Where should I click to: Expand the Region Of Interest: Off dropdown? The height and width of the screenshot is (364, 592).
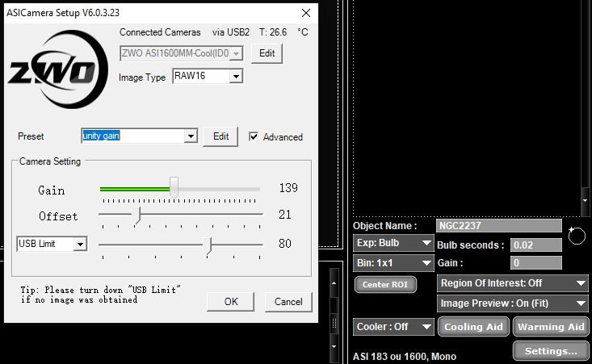tap(512, 283)
